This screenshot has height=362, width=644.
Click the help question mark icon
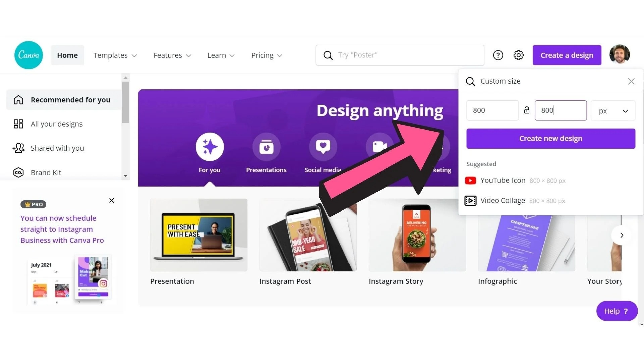498,55
